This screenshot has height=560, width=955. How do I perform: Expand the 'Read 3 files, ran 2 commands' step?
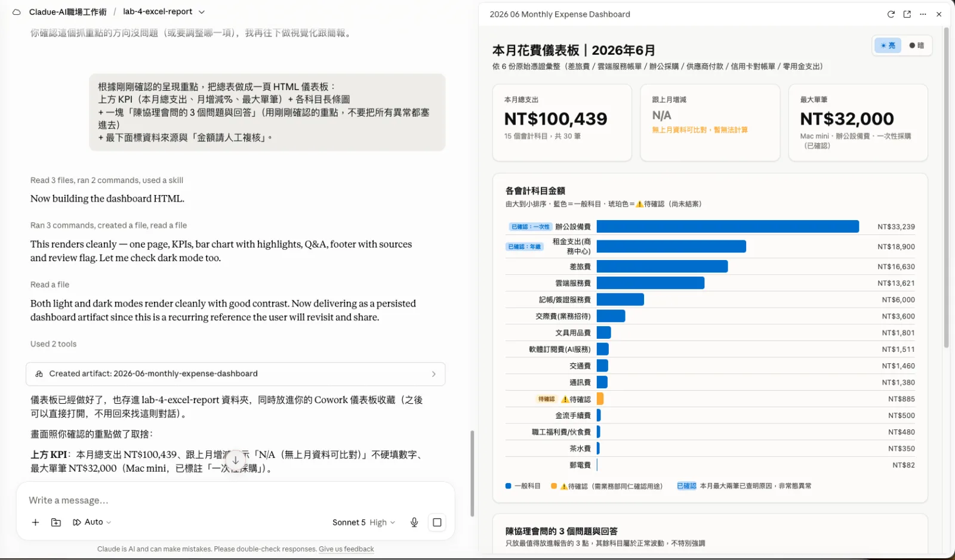pos(107,180)
